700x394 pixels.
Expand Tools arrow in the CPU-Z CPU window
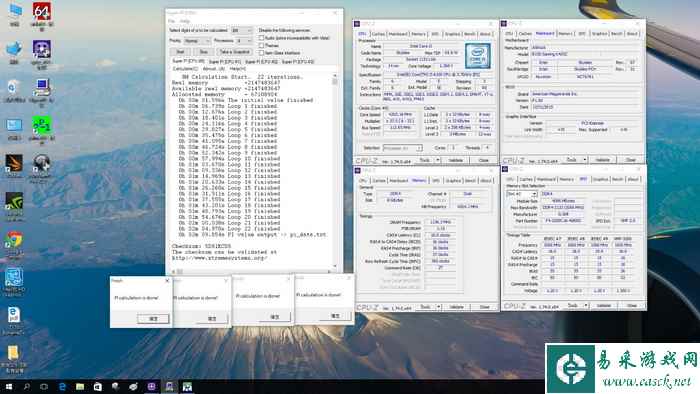click(438, 160)
